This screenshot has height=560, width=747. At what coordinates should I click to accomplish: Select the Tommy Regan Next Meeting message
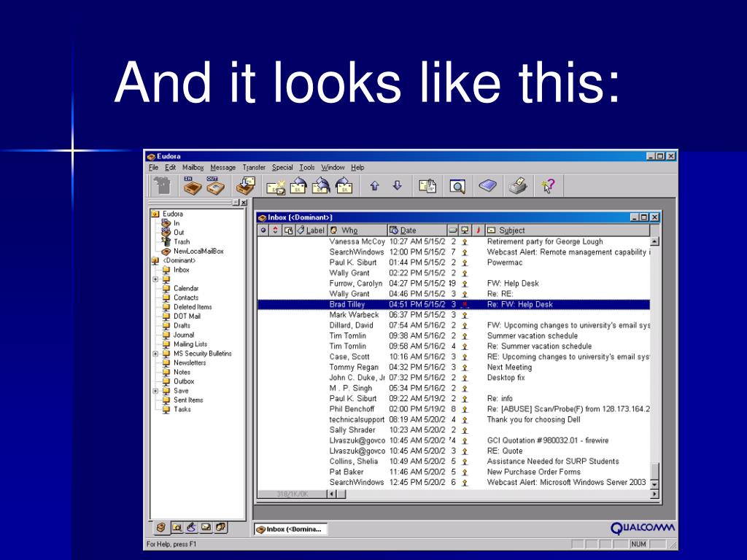pyautogui.click(x=454, y=367)
